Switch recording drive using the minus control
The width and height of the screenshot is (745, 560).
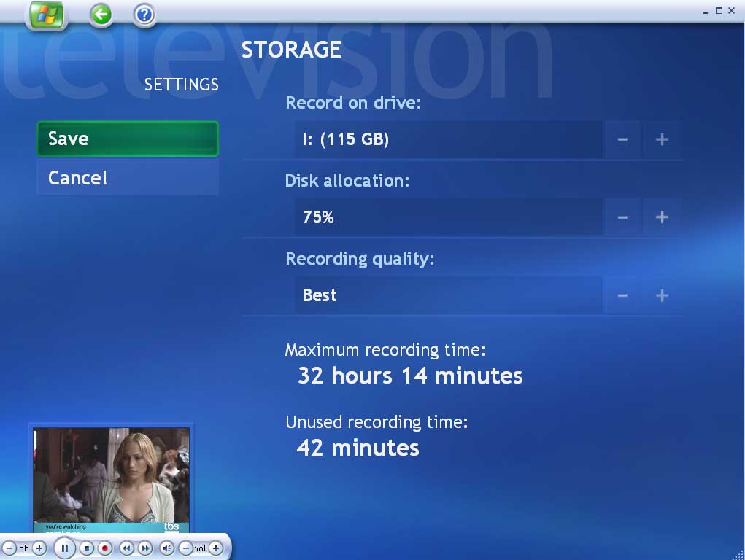tap(622, 139)
